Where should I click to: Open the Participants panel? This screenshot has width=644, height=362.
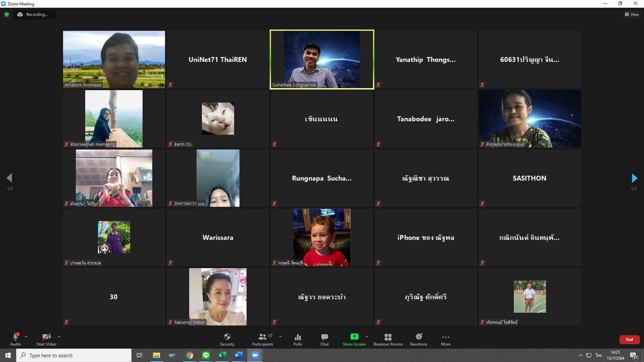pyautogui.click(x=263, y=339)
